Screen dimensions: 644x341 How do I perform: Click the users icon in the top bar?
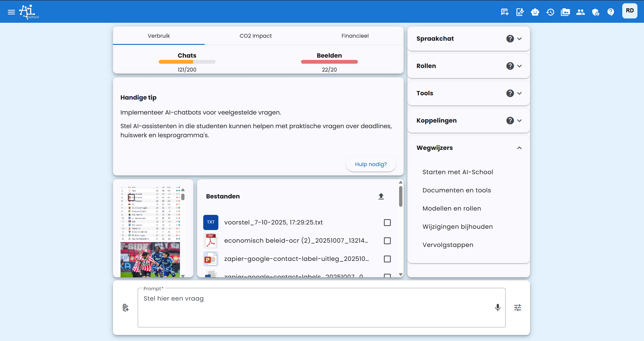pyautogui.click(x=581, y=12)
